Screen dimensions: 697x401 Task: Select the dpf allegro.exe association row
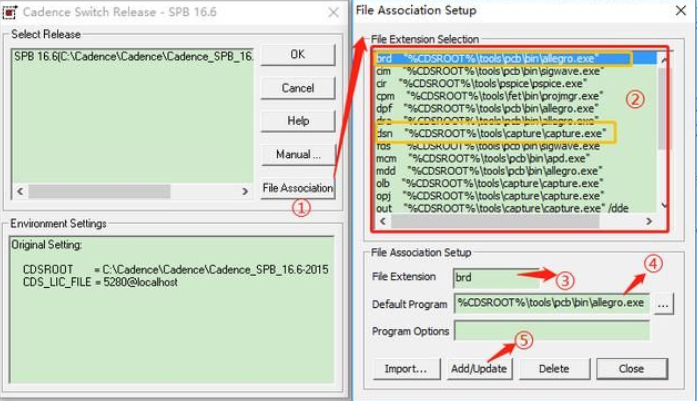point(516,108)
